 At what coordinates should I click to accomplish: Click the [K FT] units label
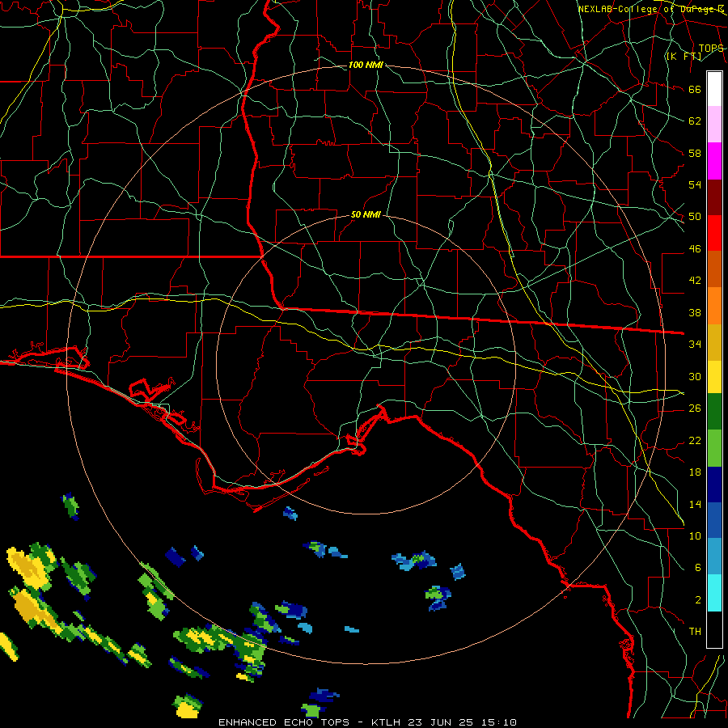[x=684, y=56]
